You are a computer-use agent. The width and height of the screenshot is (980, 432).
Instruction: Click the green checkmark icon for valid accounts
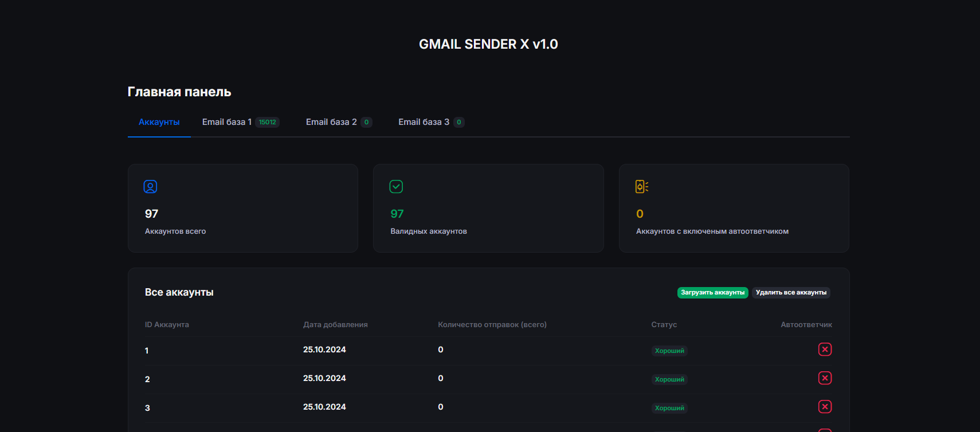tap(396, 187)
